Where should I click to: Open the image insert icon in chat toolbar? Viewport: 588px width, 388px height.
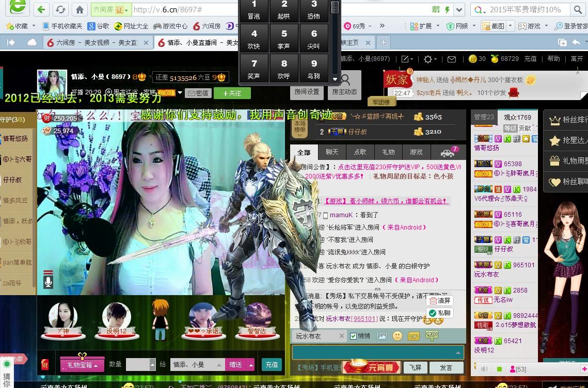point(382,336)
